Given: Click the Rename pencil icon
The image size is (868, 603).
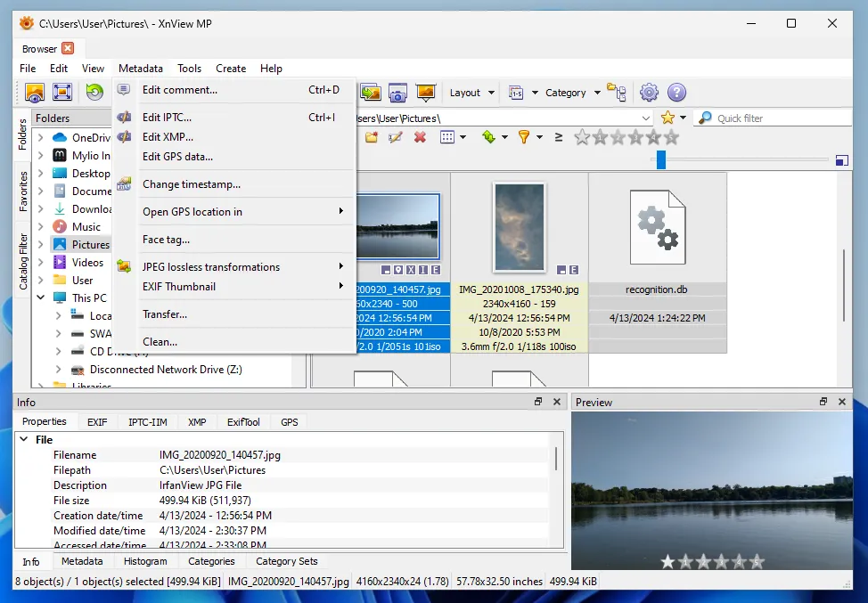Looking at the screenshot, I should 396,136.
